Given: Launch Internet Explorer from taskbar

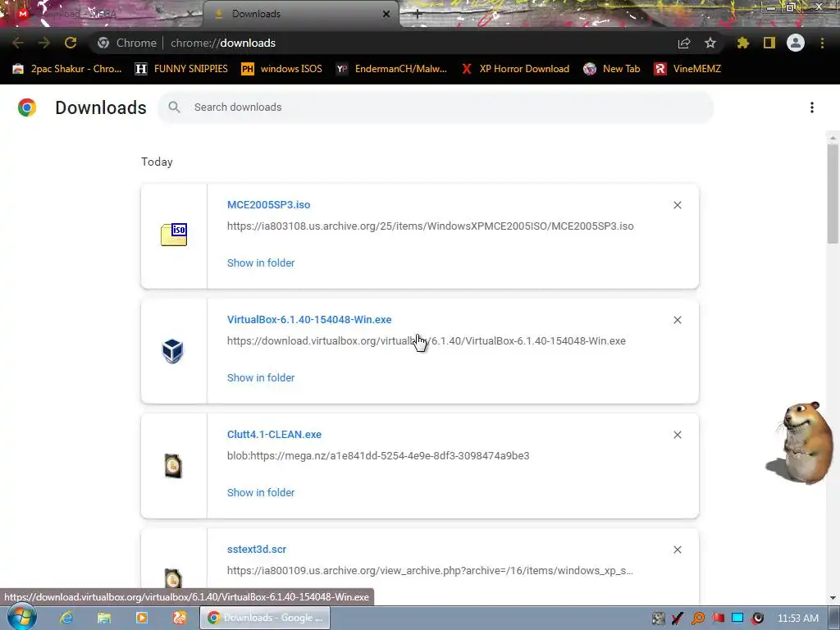Looking at the screenshot, I should [66, 618].
